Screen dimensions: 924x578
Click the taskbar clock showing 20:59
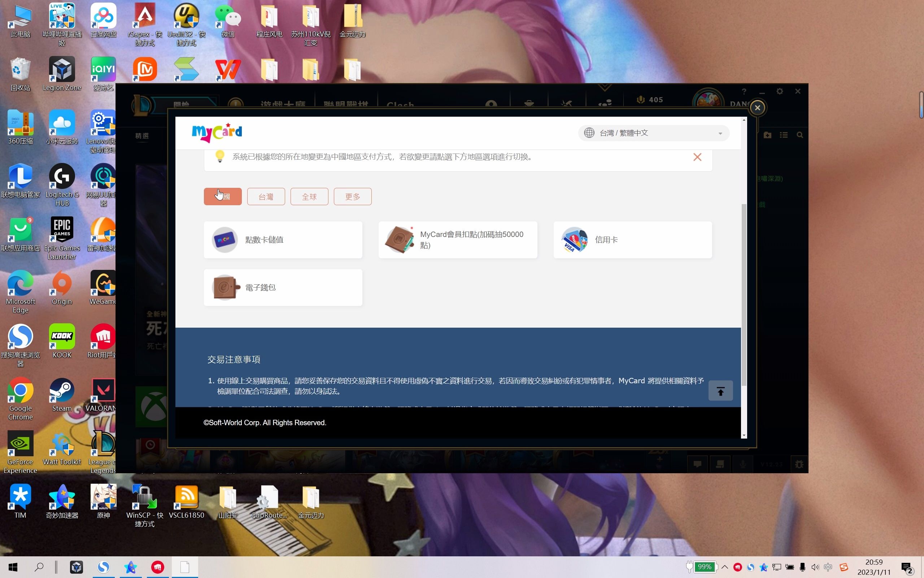coord(873,567)
